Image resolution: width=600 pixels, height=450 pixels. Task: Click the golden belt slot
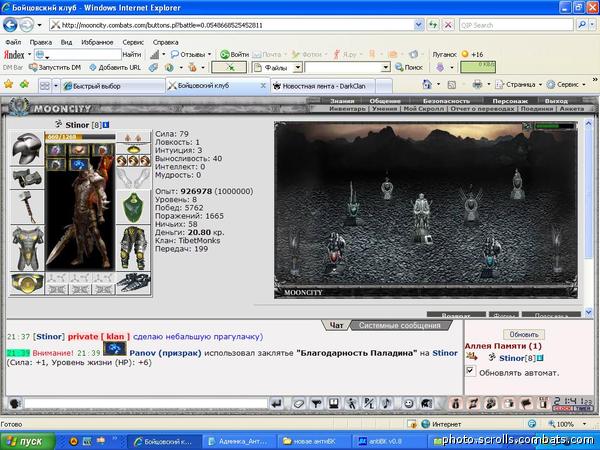[27, 284]
